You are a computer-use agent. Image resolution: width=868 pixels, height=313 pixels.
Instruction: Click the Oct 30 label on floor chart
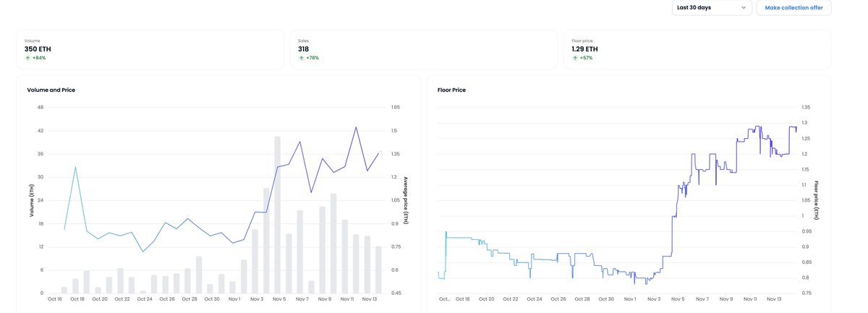coord(606,299)
